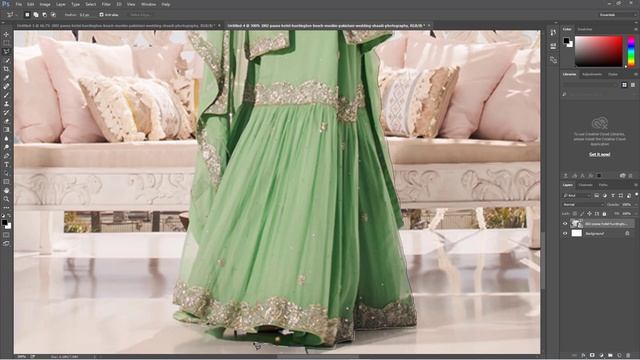The width and height of the screenshot is (640, 360).
Task: Open the layer Kind filter dropdown
Action: click(577, 196)
